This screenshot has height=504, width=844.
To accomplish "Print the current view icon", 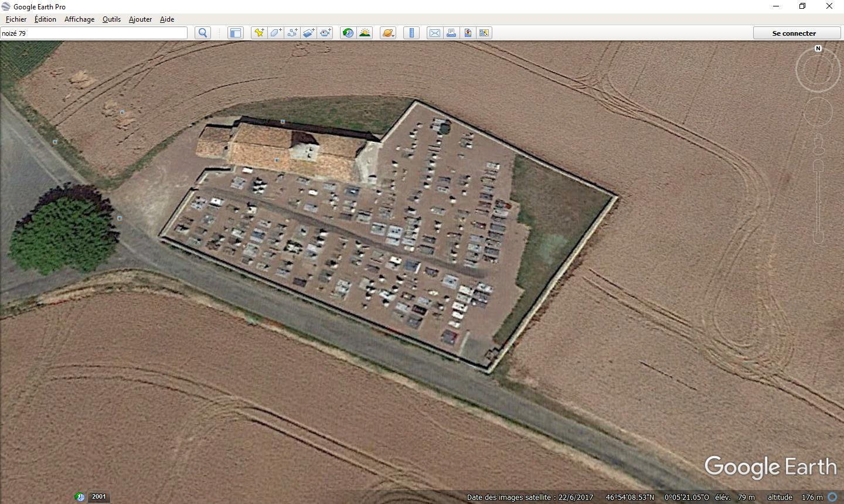I will click(451, 33).
